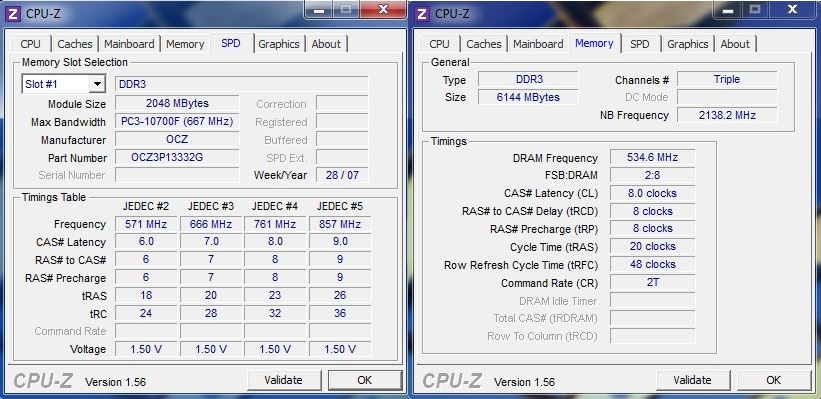This screenshot has width=821, height=399.
Task: Click JEDEC #4 tRC value 32
Action: [275, 313]
